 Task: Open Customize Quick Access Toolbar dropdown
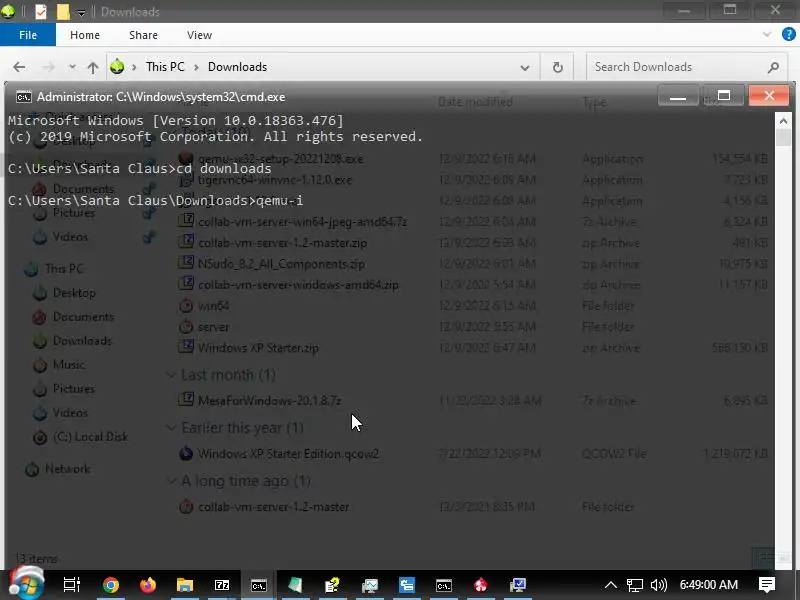(81, 12)
